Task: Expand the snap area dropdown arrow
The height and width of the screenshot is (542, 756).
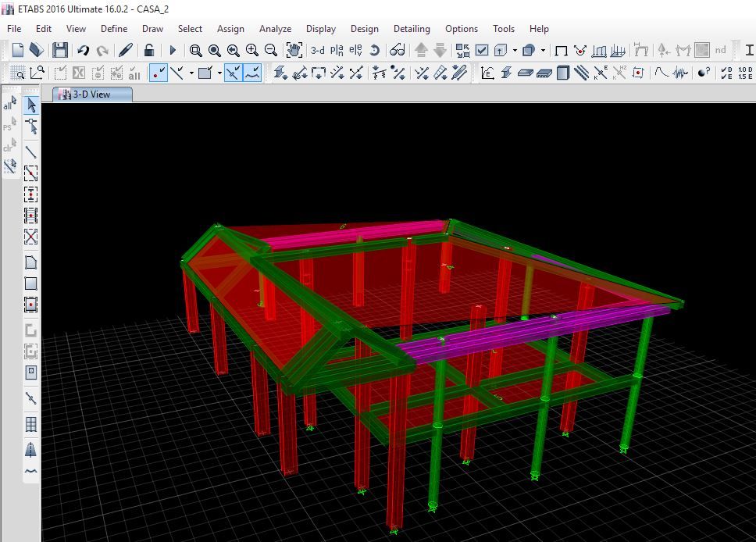Action: (219, 73)
